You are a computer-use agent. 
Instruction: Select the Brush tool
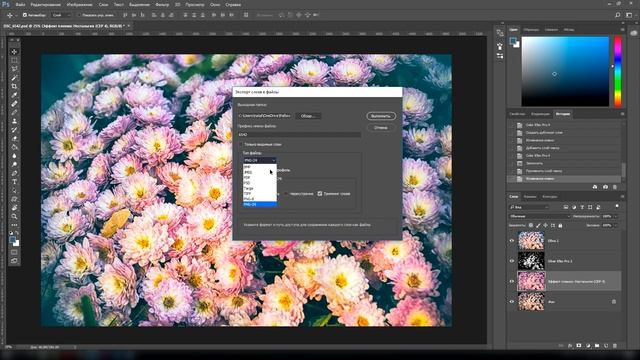pyautogui.click(x=14, y=112)
